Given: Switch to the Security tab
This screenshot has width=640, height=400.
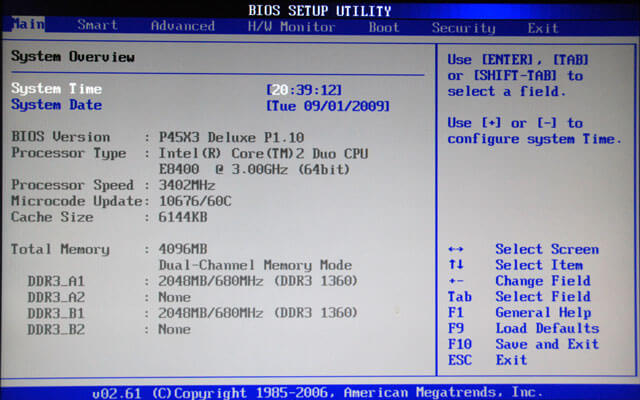Looking at the screenshot, I should [463, 28].
